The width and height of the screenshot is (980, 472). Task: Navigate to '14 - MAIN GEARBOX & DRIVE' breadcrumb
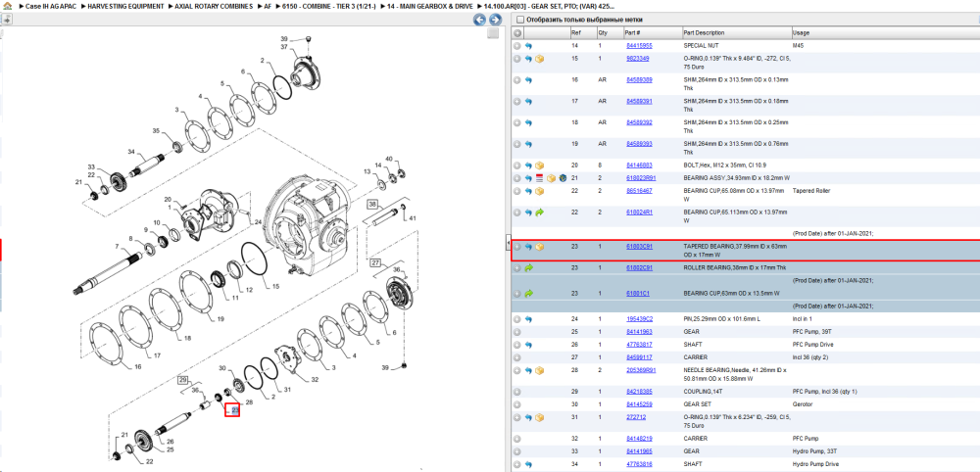[x=429, y=6]
